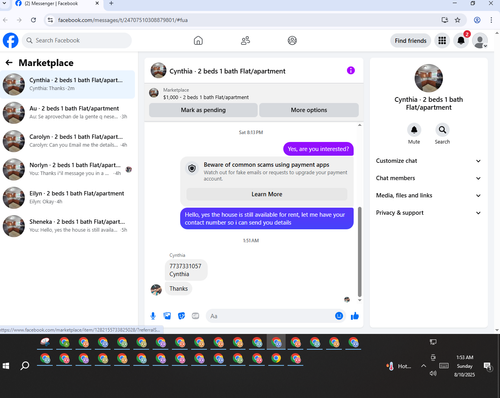500x398 pixels.
Task: Open the emoji picker in message box
Action: coord(339,316)
